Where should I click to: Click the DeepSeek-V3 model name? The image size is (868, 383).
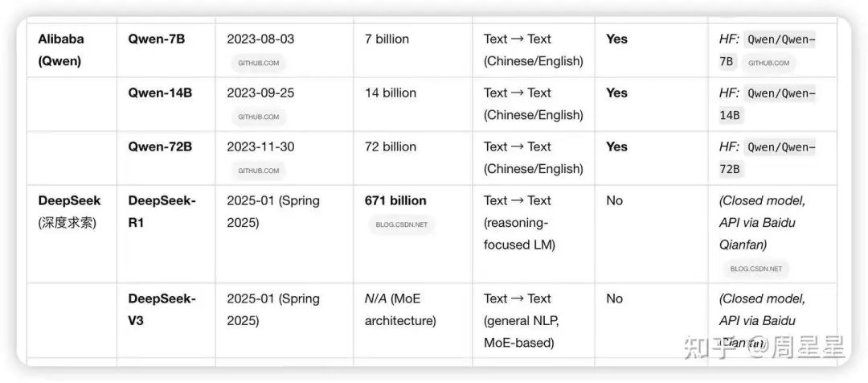162,310
